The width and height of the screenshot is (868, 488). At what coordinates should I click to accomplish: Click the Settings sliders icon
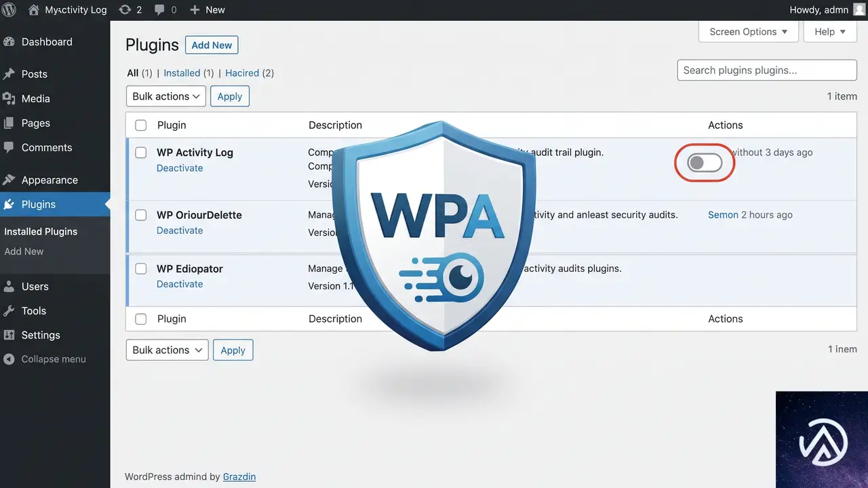(9, 335)
